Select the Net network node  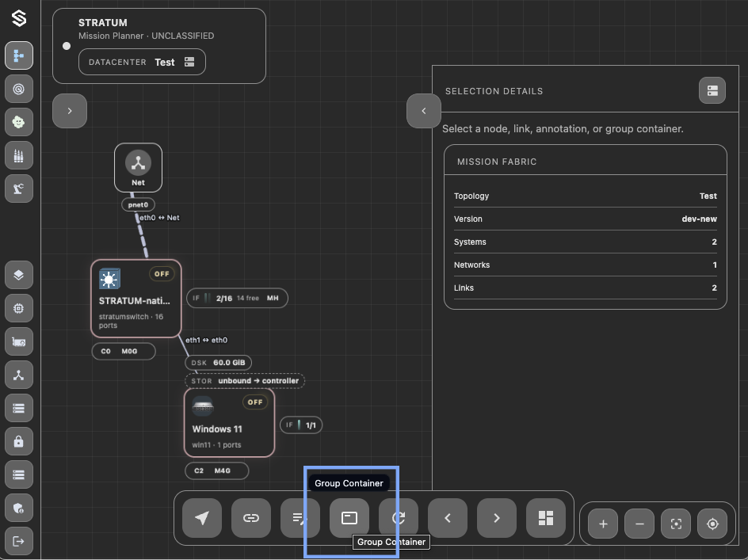tap(139, 167)
